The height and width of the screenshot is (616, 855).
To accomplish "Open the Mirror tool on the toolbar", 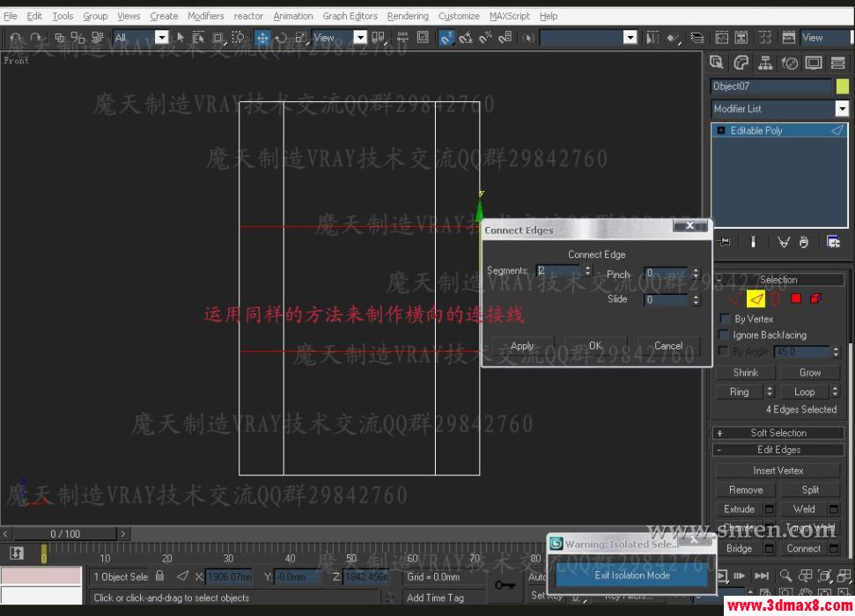I will pos(652,38).
